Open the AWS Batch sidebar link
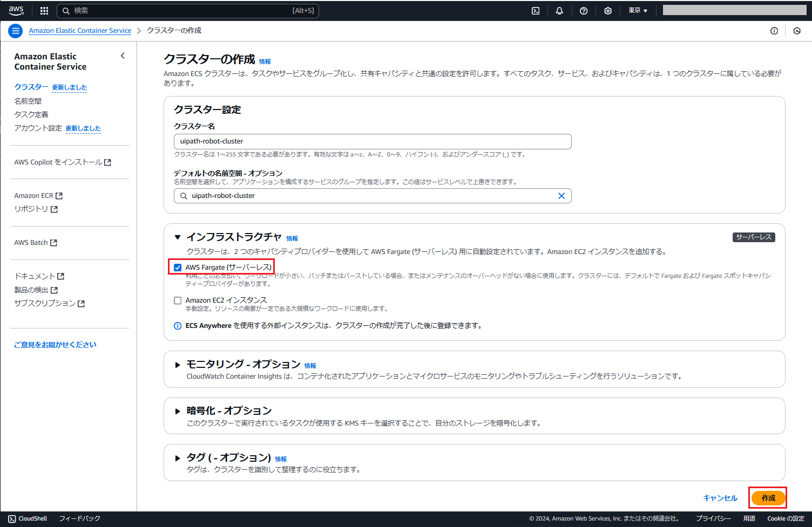 click(31, 243)
